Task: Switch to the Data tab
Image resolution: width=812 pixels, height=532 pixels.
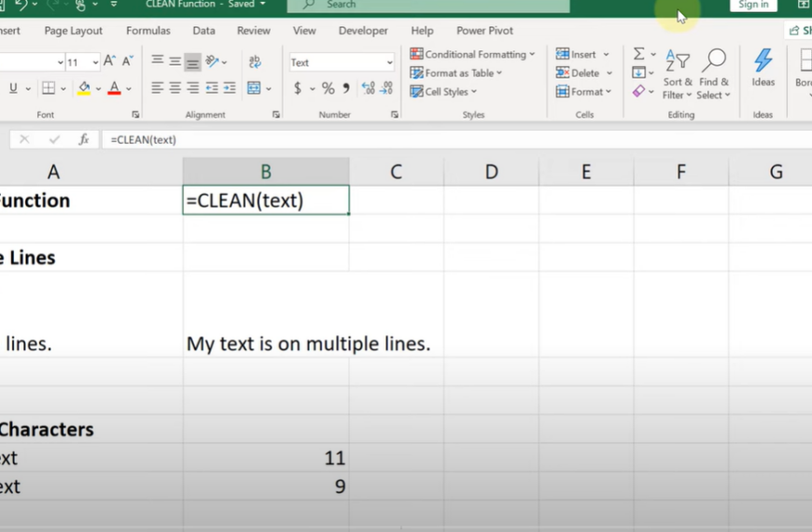Action: [x=204, y=31]
